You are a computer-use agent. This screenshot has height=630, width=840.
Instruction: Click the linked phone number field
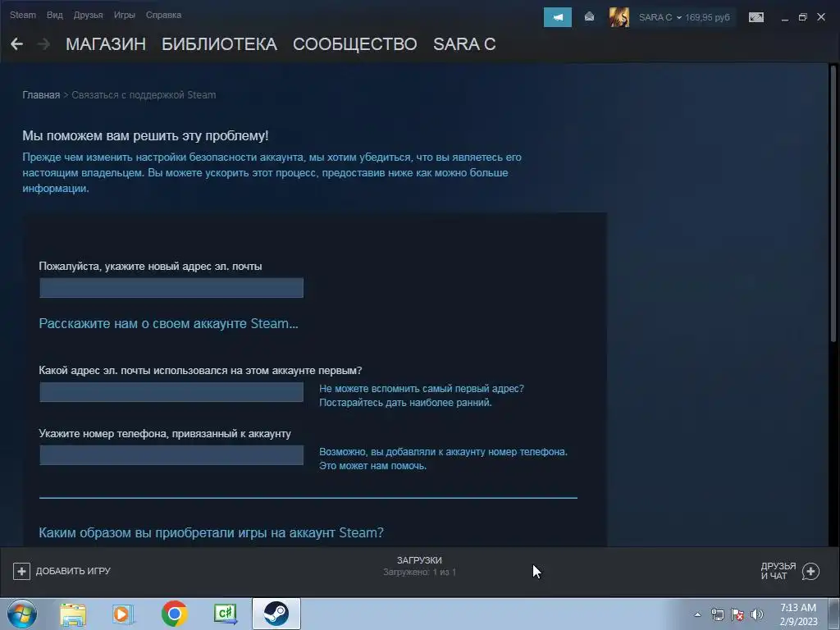pos(171,455)
